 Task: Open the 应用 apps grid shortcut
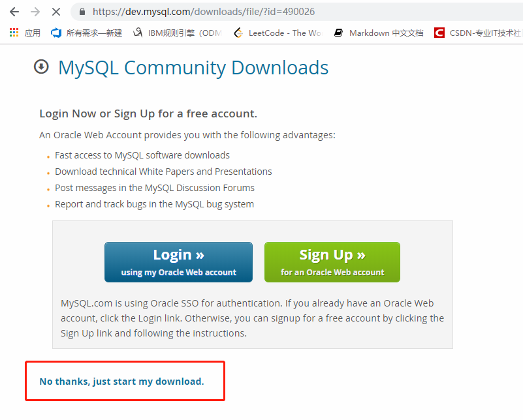click(x=14, y=33)
